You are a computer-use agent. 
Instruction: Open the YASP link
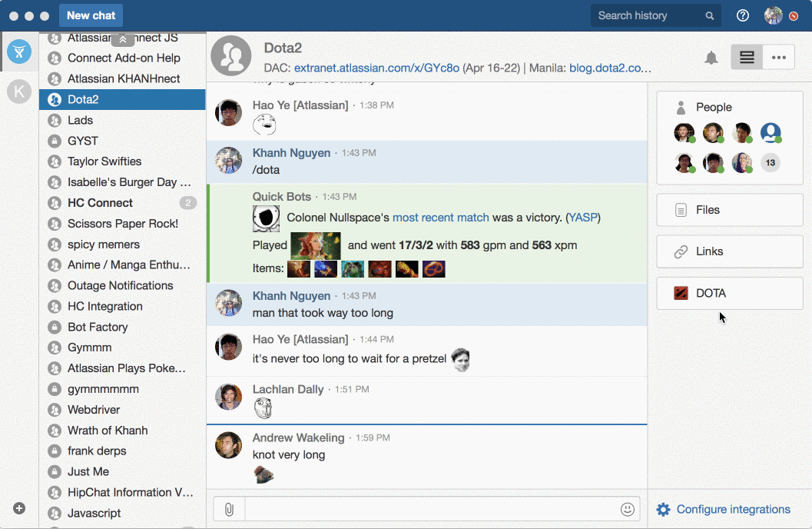[x=583, y=218]
